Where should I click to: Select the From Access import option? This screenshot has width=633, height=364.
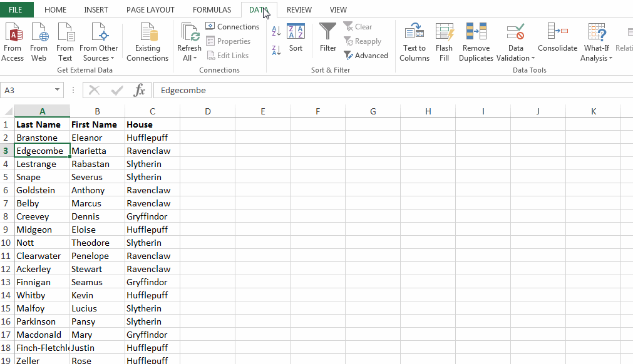click(x=13, y=41)
